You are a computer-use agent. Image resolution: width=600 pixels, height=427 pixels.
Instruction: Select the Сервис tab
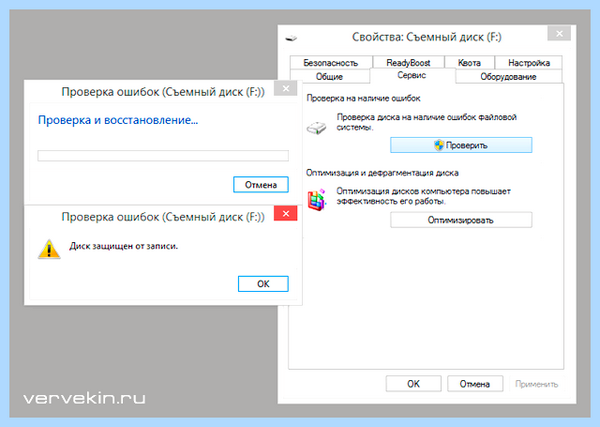coord(412,75)
